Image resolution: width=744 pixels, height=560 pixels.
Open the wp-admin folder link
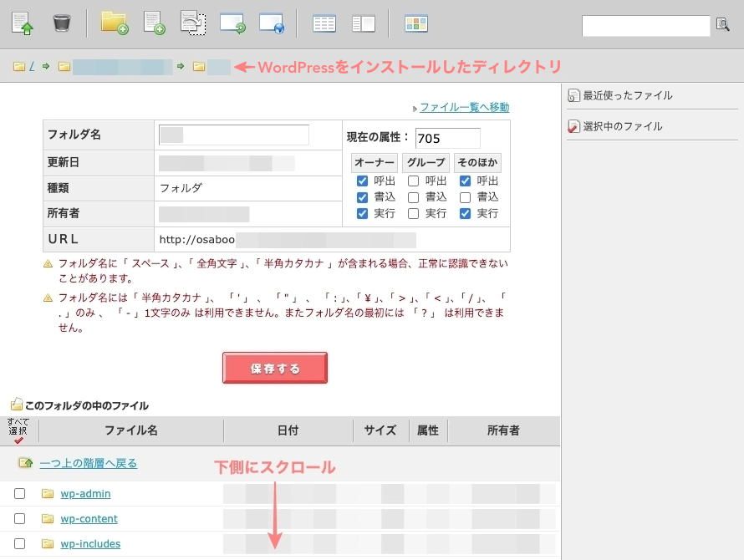(85, 494)
